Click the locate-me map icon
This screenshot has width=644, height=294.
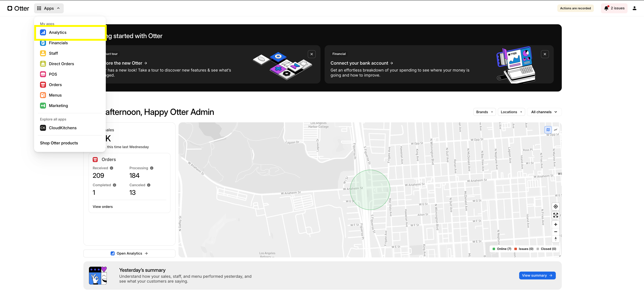click(x=555, y=207)
